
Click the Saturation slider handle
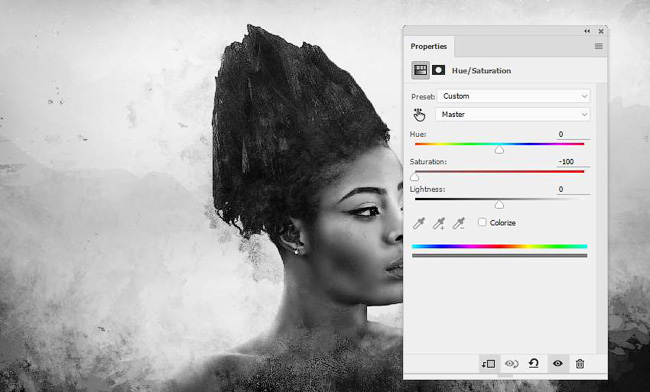tap(415, 177)
